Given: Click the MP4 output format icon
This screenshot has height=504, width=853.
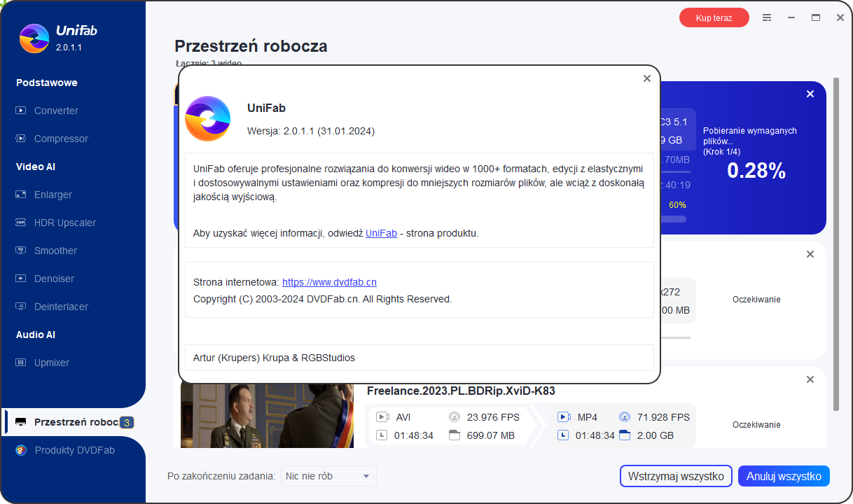Looking at the screenshot, I should coord(564,417).
